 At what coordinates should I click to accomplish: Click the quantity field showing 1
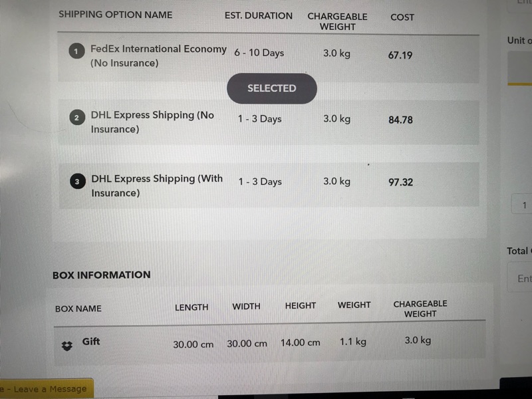click(x=523, y=205)
